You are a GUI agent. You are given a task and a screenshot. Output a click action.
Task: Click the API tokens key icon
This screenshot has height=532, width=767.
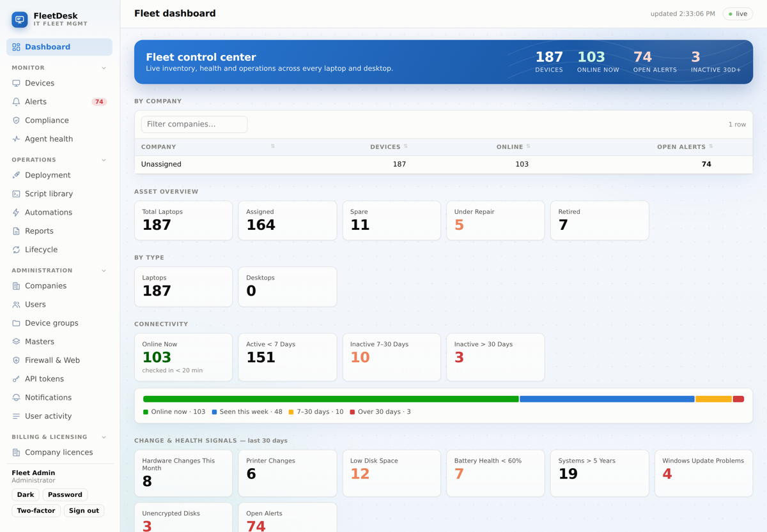[x=17, y=379]
